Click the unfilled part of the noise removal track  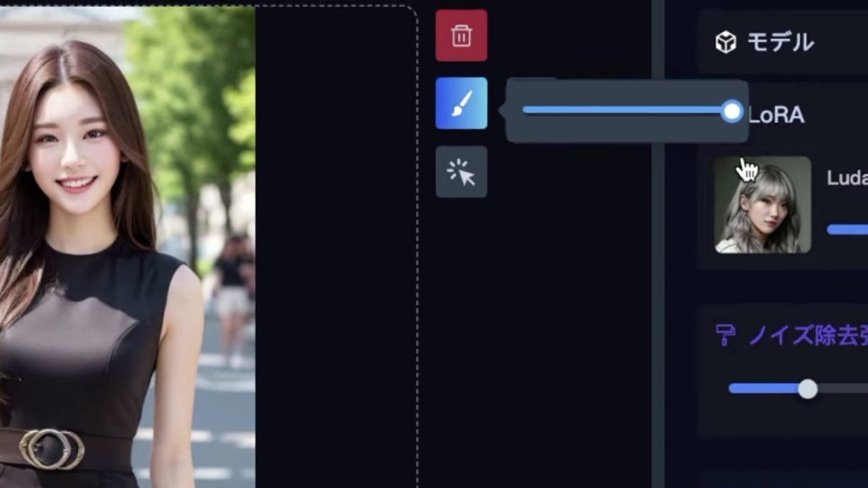843,389
